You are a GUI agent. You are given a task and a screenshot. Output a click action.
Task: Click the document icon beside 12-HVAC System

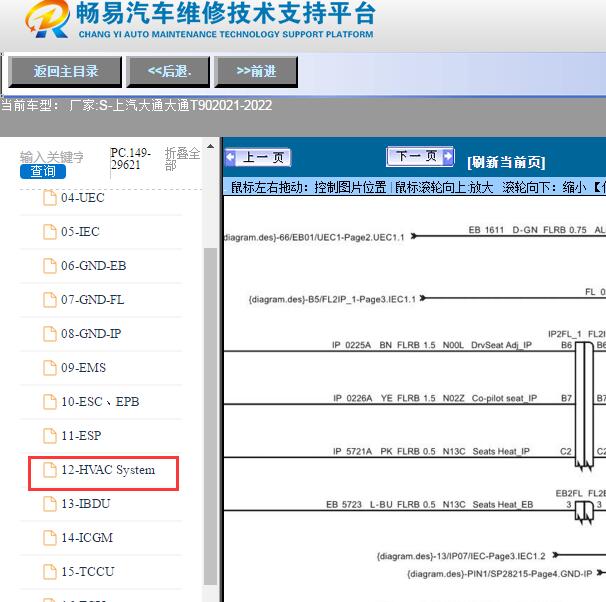[x=49, y=470]
